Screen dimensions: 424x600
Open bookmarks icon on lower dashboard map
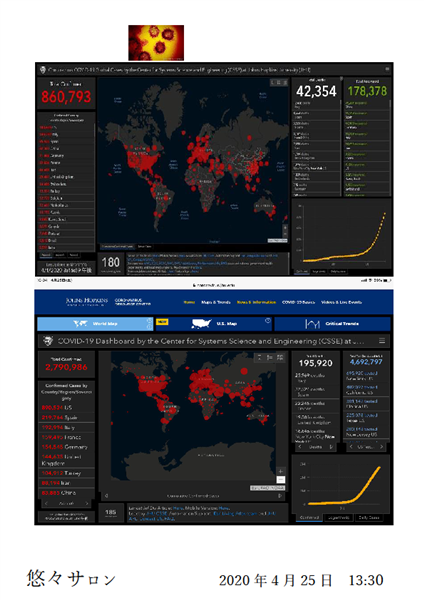[x=259, y=357]
